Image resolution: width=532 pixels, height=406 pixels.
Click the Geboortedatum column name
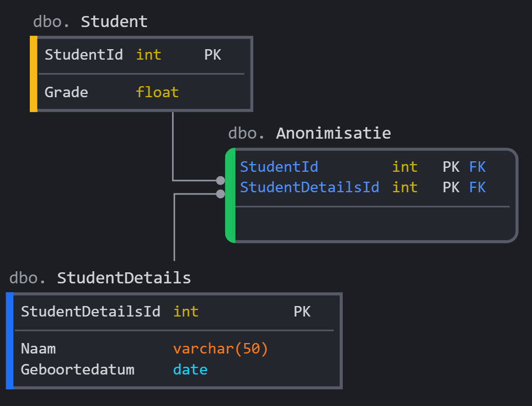[77, 370]
